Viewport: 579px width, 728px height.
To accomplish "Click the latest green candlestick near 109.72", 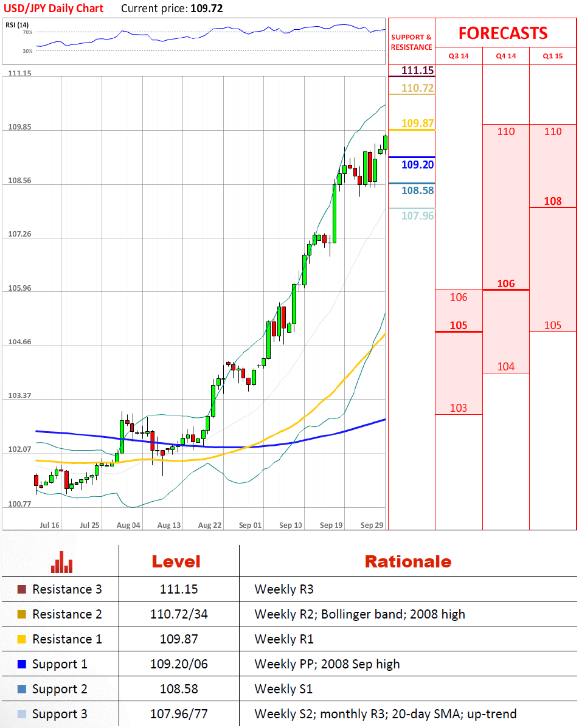I will tap(386, 143).
